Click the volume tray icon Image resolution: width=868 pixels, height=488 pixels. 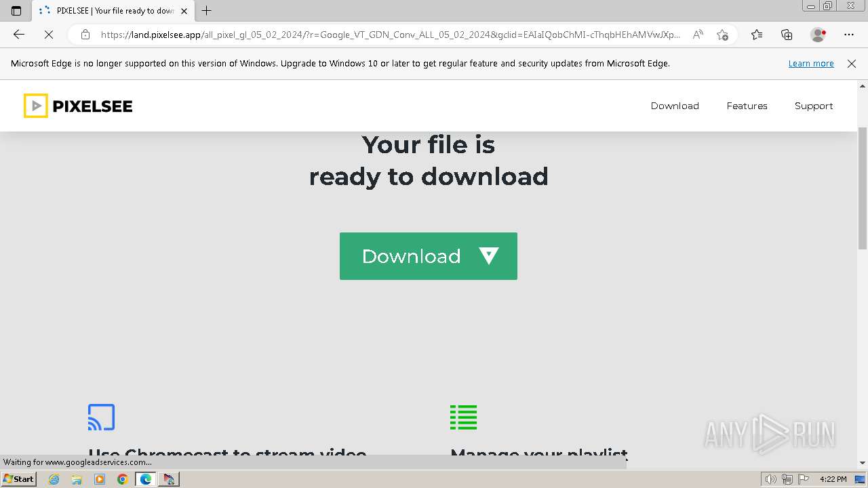click(771, 479)
